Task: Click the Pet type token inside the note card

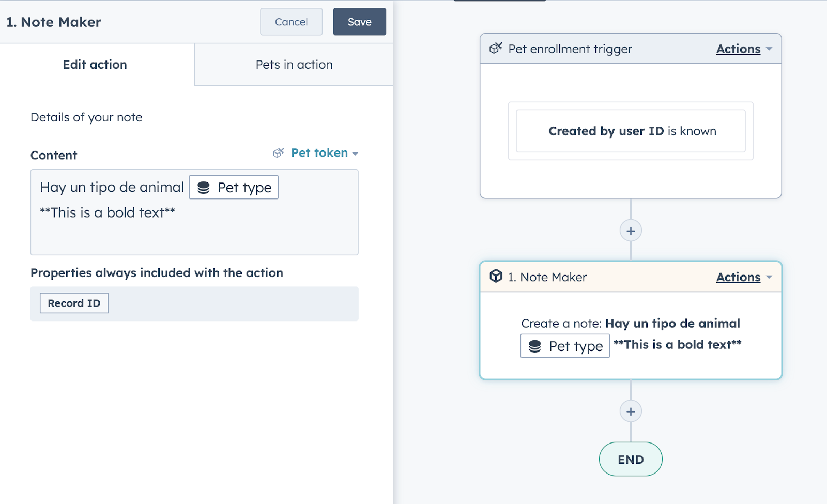Action: coord(564,346)
